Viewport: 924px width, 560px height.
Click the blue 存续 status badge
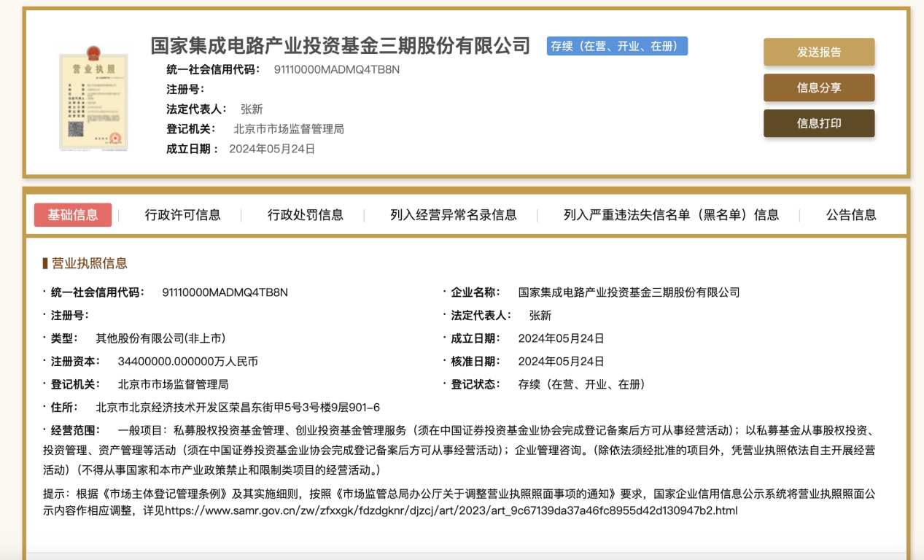pyautogui.click(x=617, y=46)
